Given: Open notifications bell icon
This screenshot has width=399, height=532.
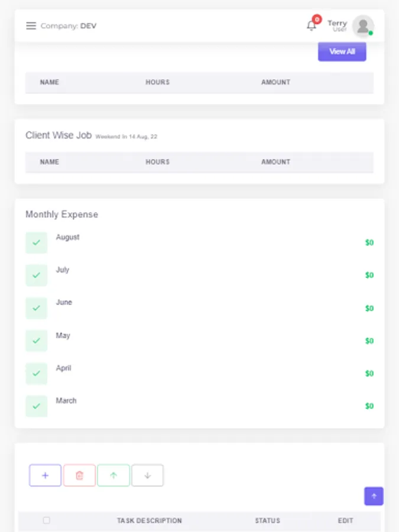Looking at the screenshot, I should (312, 25).
